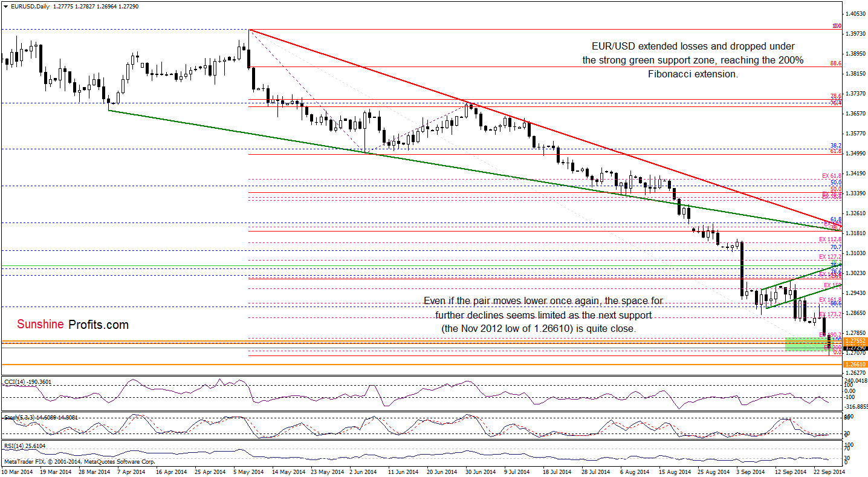Click the 1.34190 price axis label
The image size is (868, 477).
click(x=856, y=173)
